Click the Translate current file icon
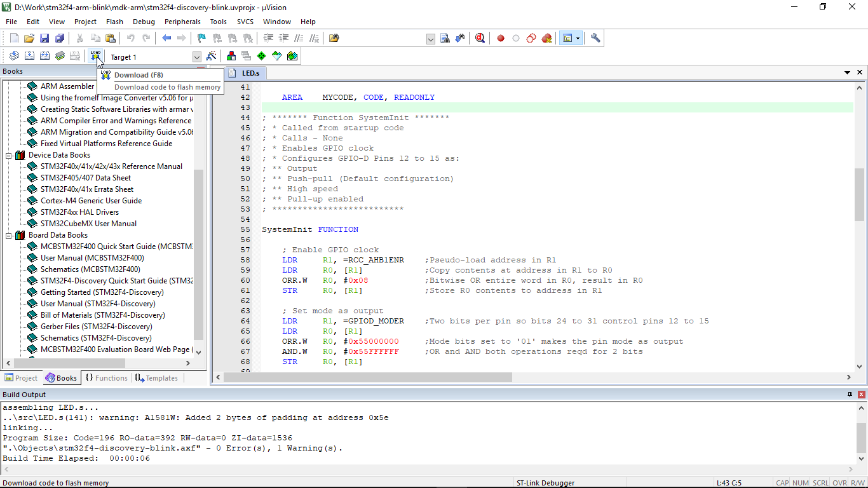The width and height of the screenshot is (868, 488). point(14,56)
